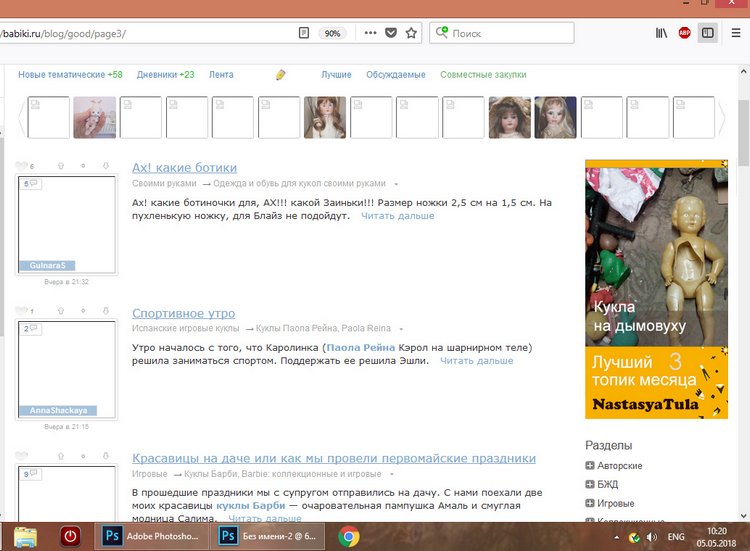Open the Firefox library icon
Viewport: 750px width, 551px height.
pos(661,33)
